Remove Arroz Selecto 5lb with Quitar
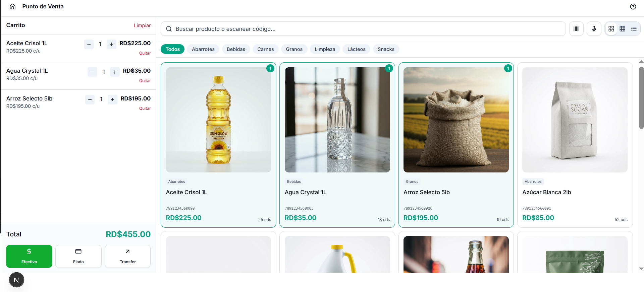 [145, 108]
